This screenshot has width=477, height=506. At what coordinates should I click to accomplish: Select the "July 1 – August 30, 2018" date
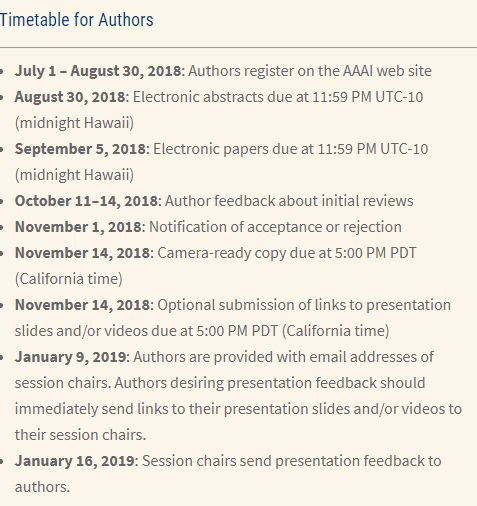[98, 71]
